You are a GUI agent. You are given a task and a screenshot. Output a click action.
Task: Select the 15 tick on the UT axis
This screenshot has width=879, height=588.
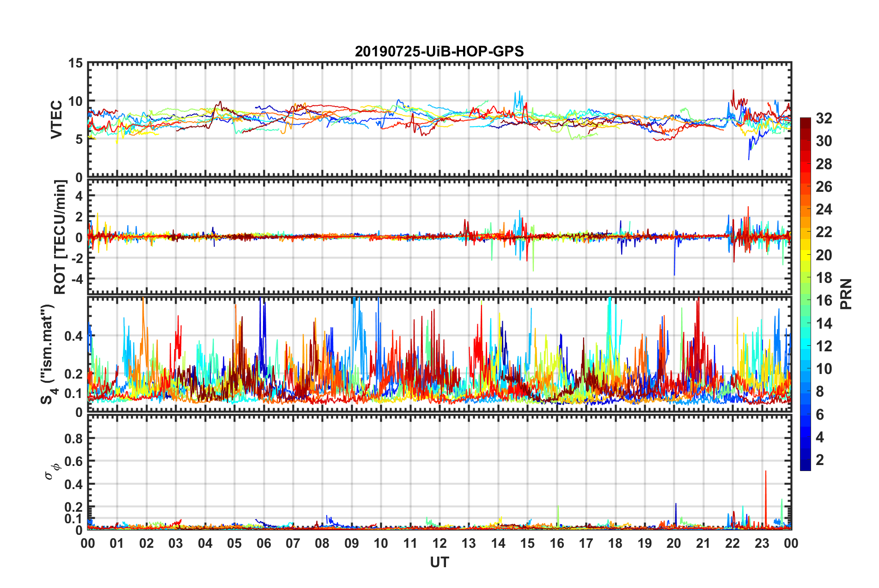(x=527, y=543)
